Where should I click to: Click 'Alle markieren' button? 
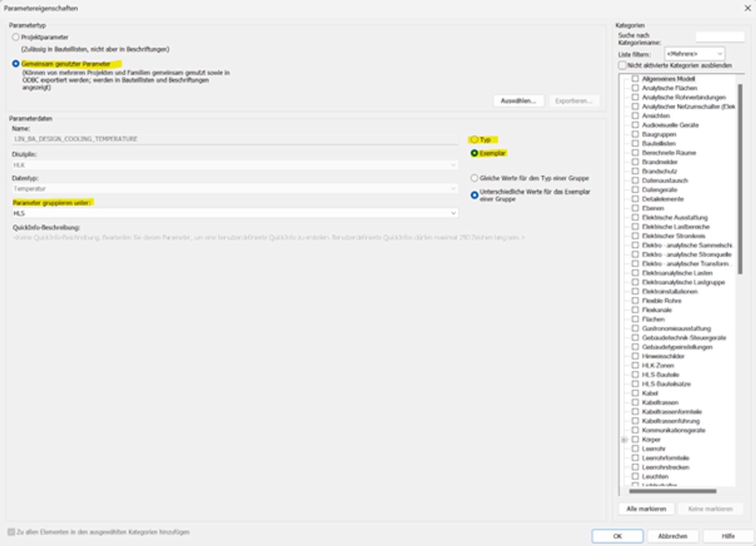coord(646,509)
